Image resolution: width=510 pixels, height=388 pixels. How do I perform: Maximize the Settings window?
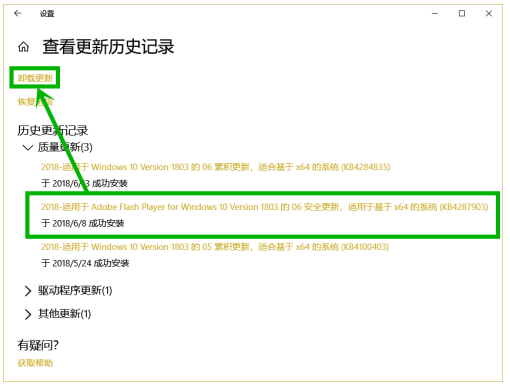point(462,13)
